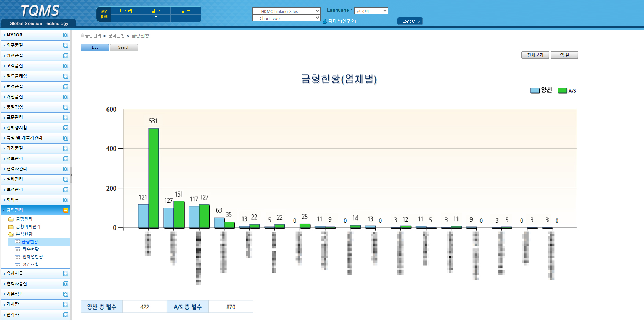Image resolution: width=644 pixels, height=333 pixels.
Task: Expand the 품질경영 section plus icon
Action: [66, 107]
